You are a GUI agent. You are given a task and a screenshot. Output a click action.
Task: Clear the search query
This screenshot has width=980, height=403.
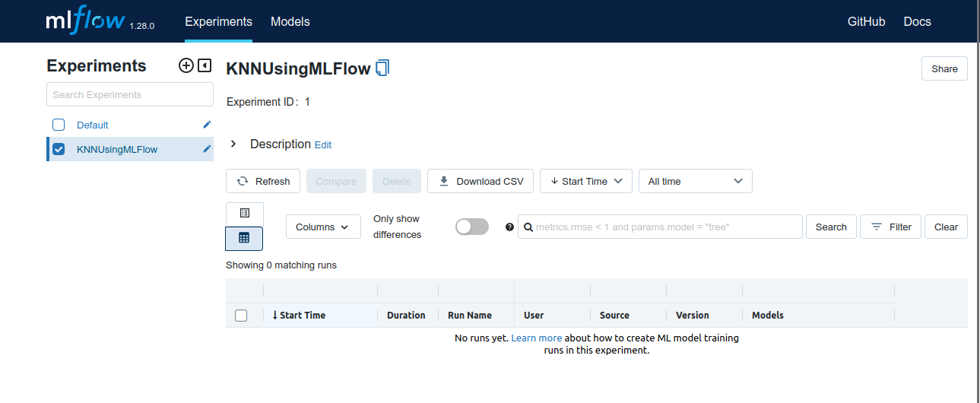[x=947, y=227]
